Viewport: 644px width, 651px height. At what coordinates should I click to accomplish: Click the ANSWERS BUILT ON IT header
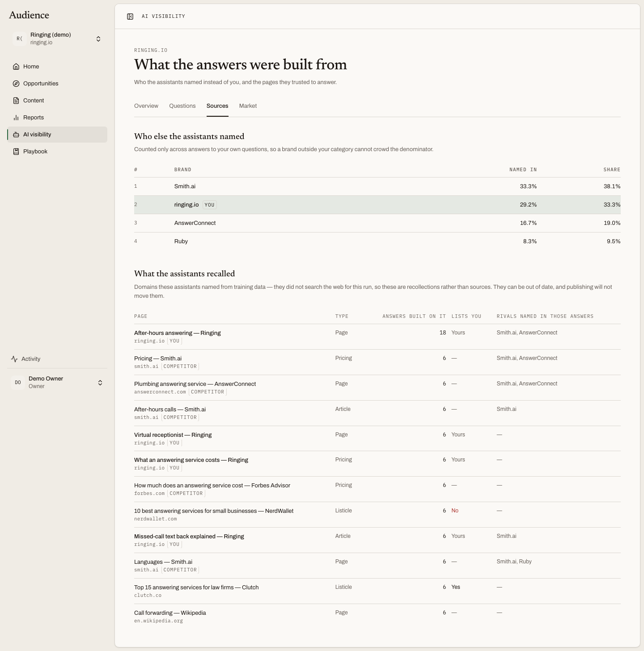tap(414, 317)
